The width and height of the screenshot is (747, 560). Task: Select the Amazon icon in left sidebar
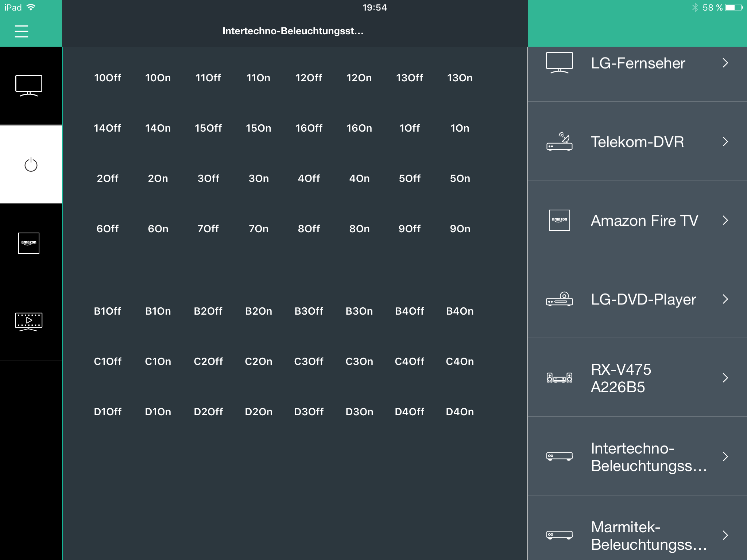(x=29, y=243)
